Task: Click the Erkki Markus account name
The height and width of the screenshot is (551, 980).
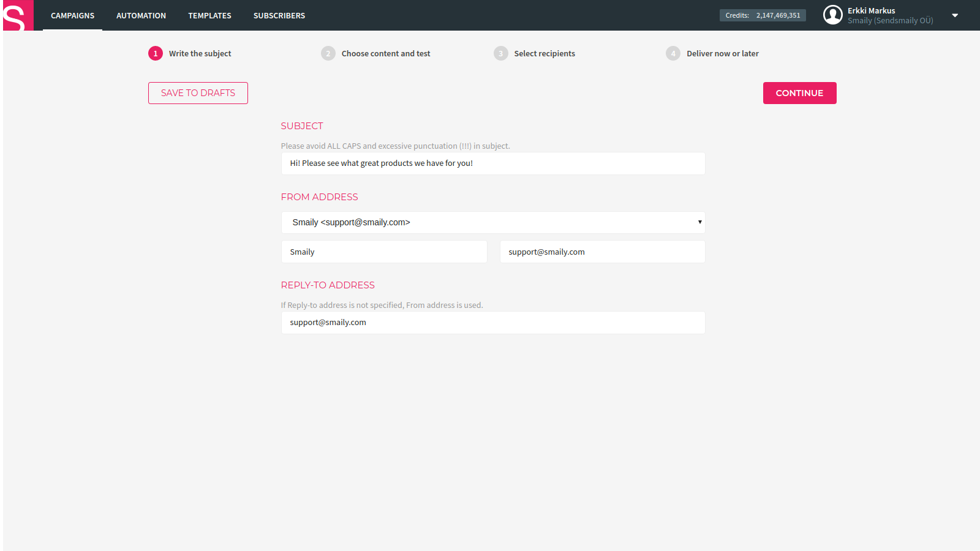Action: [871, 10]
